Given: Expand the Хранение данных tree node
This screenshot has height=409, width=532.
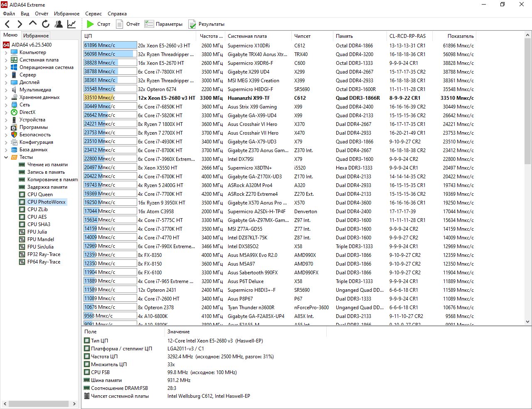Looking at the screenshot, I should click(6, 97).
